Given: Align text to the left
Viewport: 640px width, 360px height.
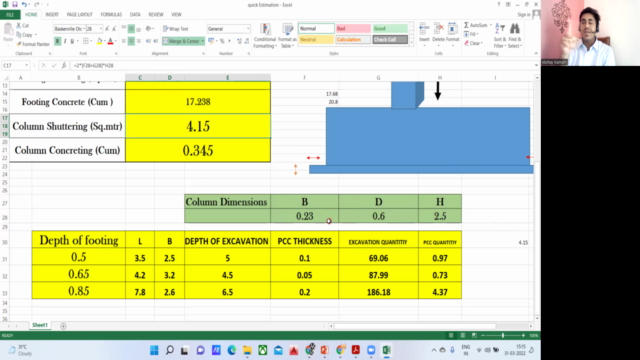Looking at the screenshot, I should tap(124, 41).
